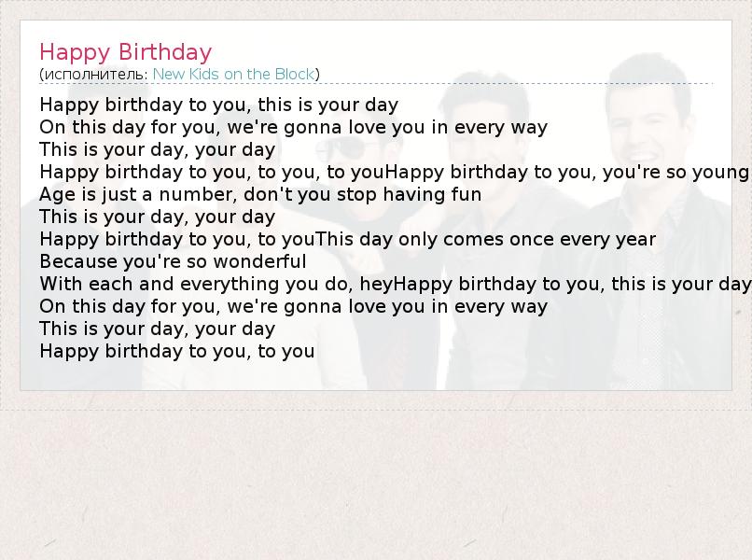Click the lyric 'we're gonna love you in every way'
Screen dimensions: 752x560
[x=387, y=127]
